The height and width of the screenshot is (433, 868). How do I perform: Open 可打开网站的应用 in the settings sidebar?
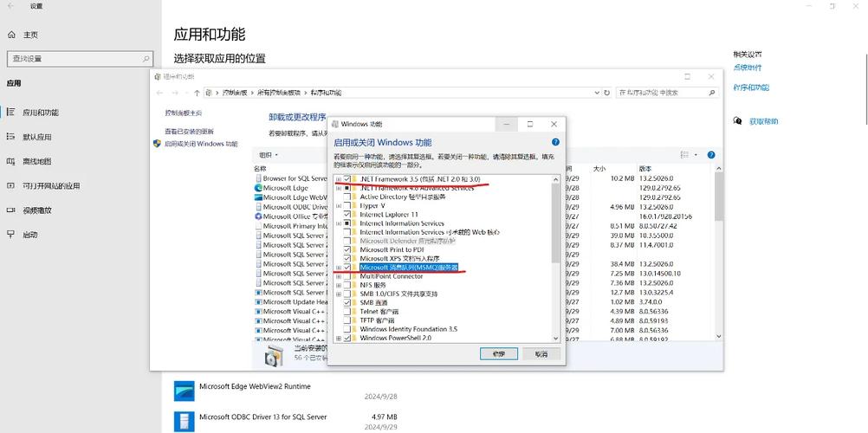[x=51, y=186]
